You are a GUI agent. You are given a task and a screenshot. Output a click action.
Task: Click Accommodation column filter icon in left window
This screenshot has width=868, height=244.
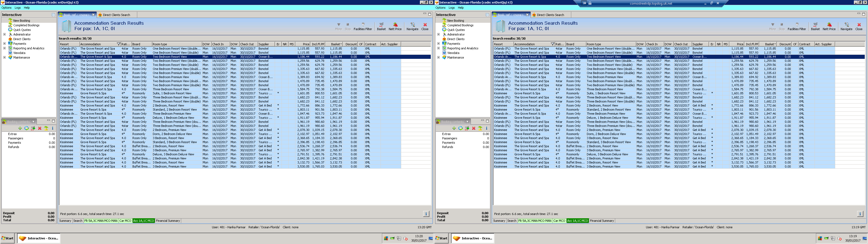[118, 44]
